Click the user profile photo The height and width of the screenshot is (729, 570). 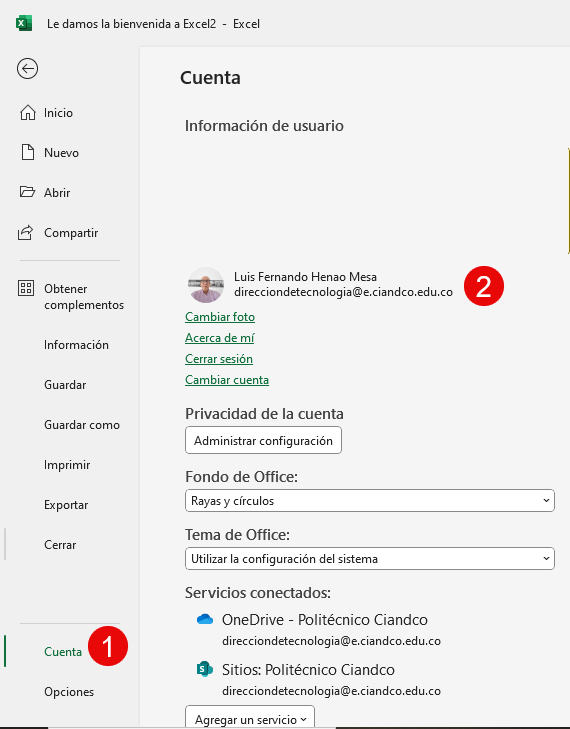pos(206,285)
